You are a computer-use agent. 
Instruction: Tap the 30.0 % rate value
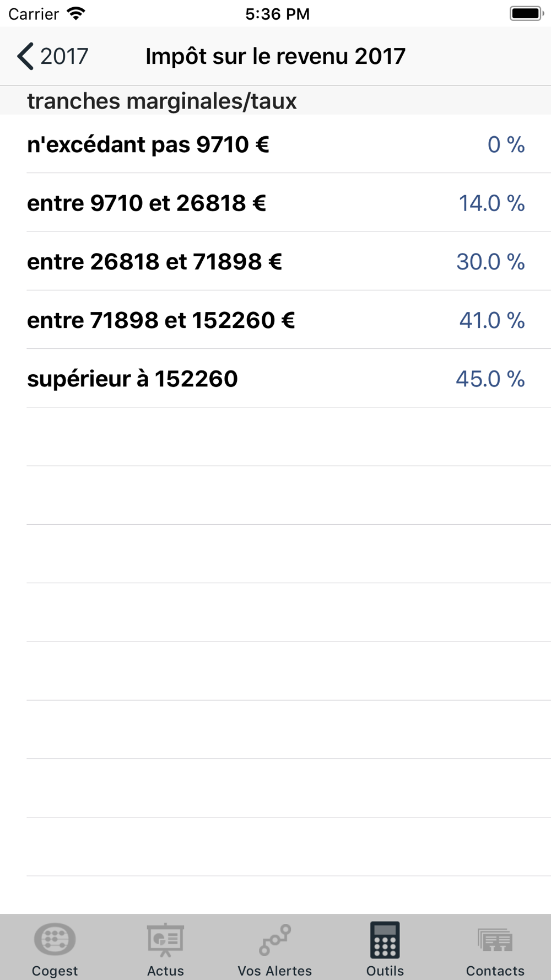coord(490,261)
